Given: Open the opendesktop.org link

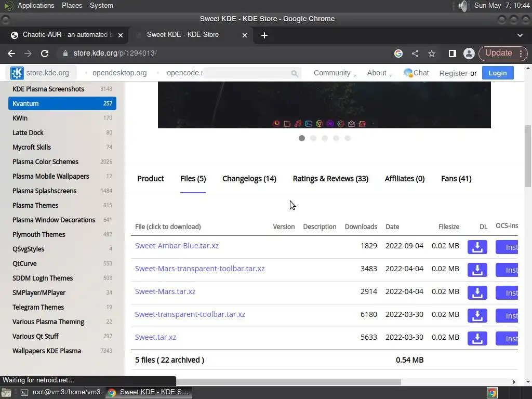Looking at the screenshot, I should pyautogui.click(x=119, y=73).
